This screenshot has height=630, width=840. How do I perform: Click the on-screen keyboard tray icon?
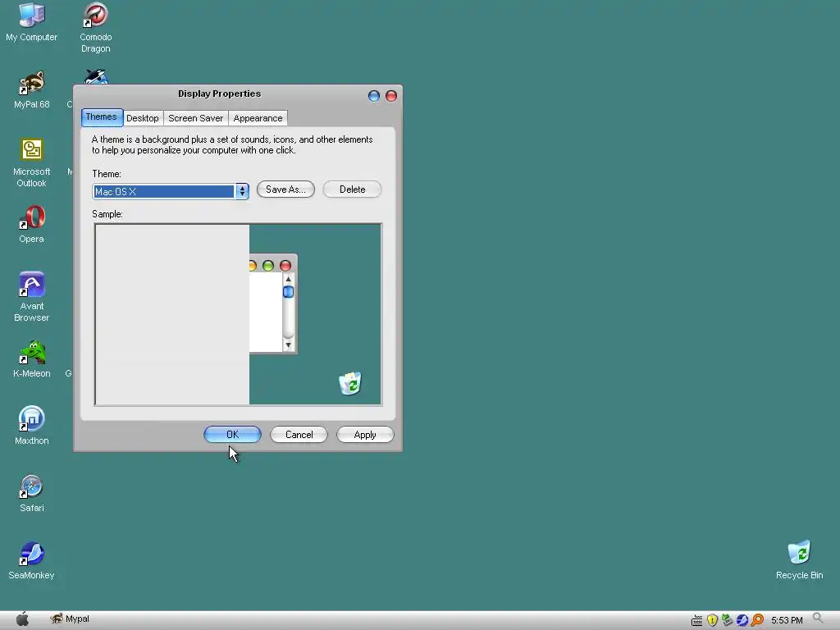click(x=696, y=620)
